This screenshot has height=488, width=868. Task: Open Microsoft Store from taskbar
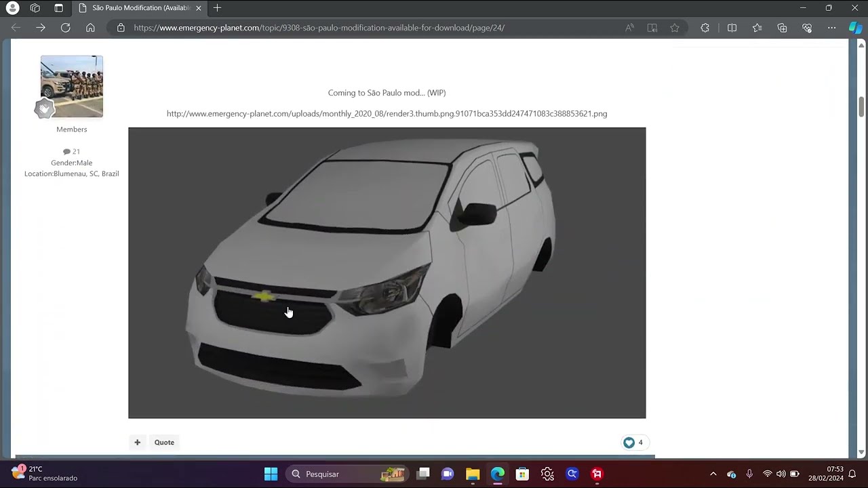(522, 474)
